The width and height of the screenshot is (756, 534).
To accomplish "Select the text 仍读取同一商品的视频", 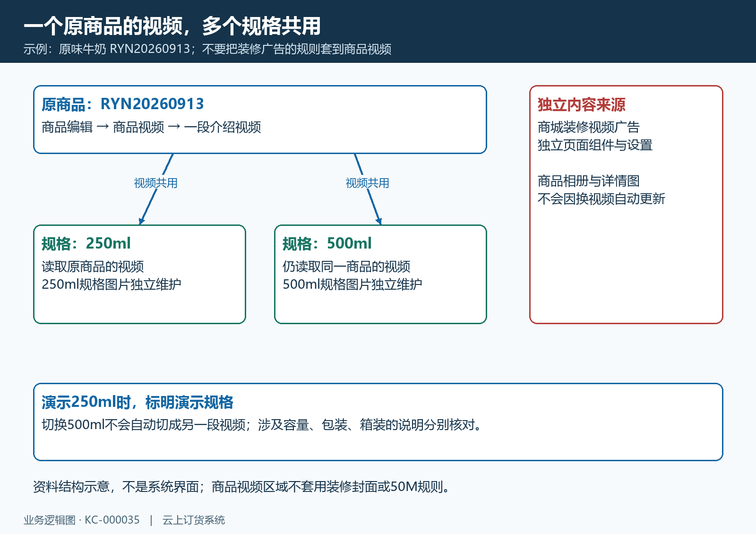I will tap(346, 267).
